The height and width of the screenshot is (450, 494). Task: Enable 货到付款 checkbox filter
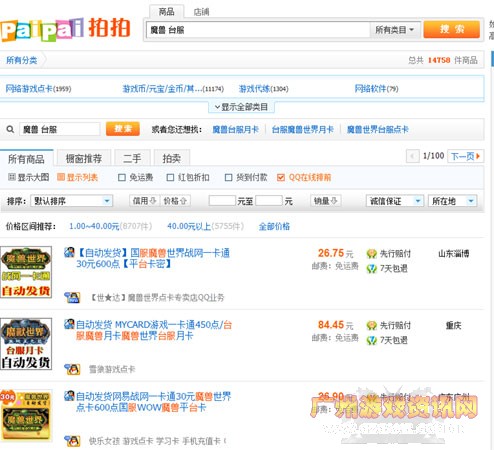(x=228, y=177)
